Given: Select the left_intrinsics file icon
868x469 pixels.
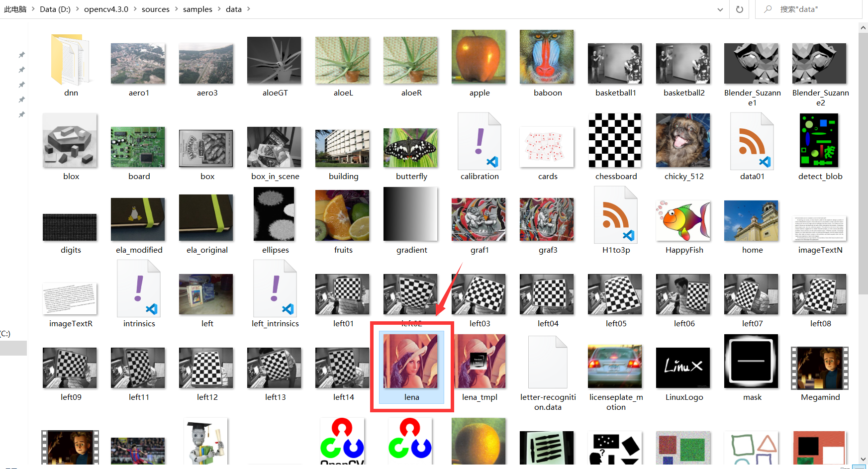Looking at the screenshot, I should point(275,289).
